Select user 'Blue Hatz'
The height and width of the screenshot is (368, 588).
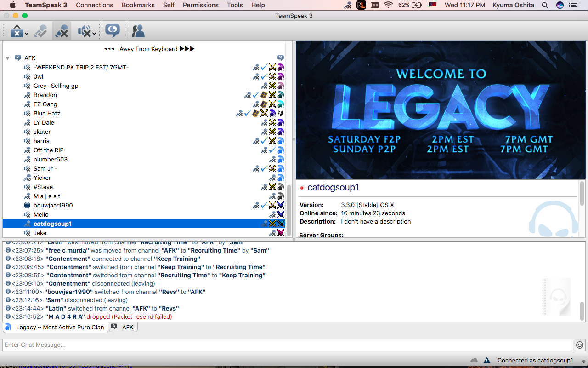[47, 113]
